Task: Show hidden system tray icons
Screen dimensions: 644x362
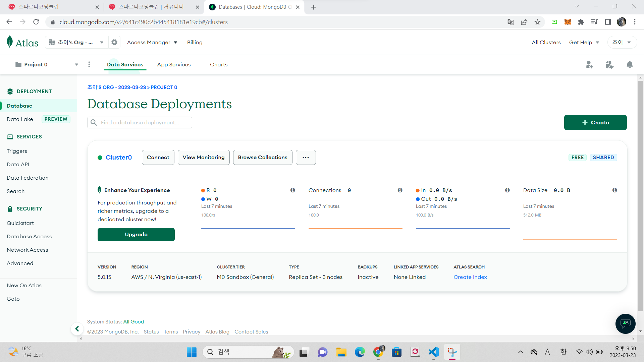Action: tap(520, 352)
